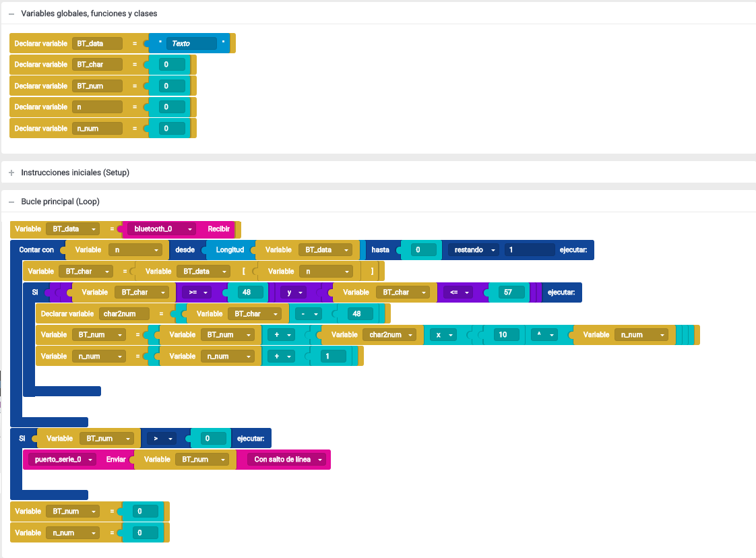The image size is (756, 558).
Task: Select the Longitud block
Action: 230,250
